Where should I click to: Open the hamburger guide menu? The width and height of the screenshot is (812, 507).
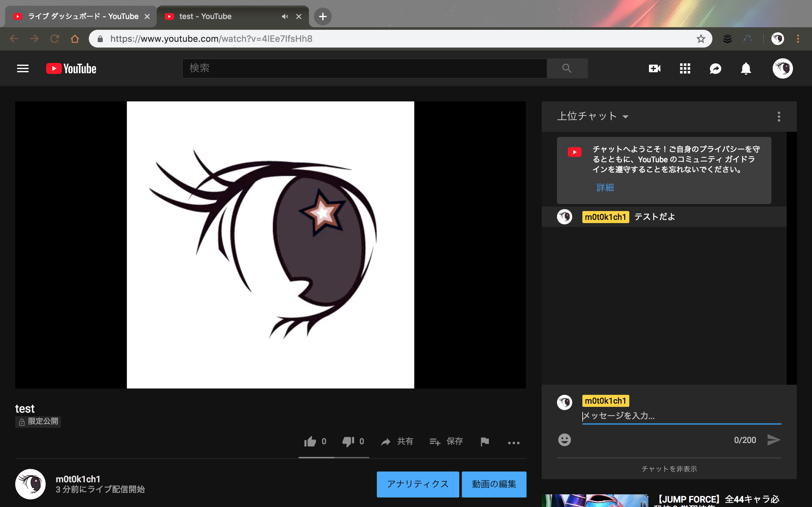(23, 69)
